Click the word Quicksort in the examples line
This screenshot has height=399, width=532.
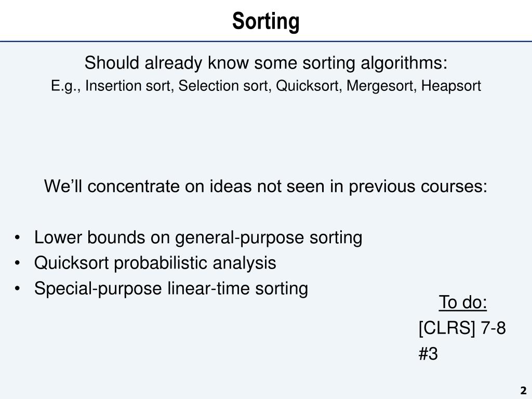pyautogui.click(x=307, y=86)
